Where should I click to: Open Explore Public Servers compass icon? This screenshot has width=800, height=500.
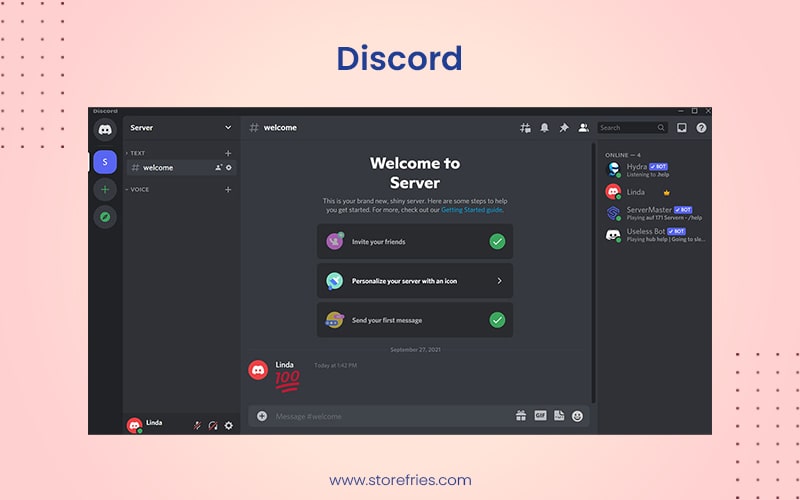click(x=105, y=217)
